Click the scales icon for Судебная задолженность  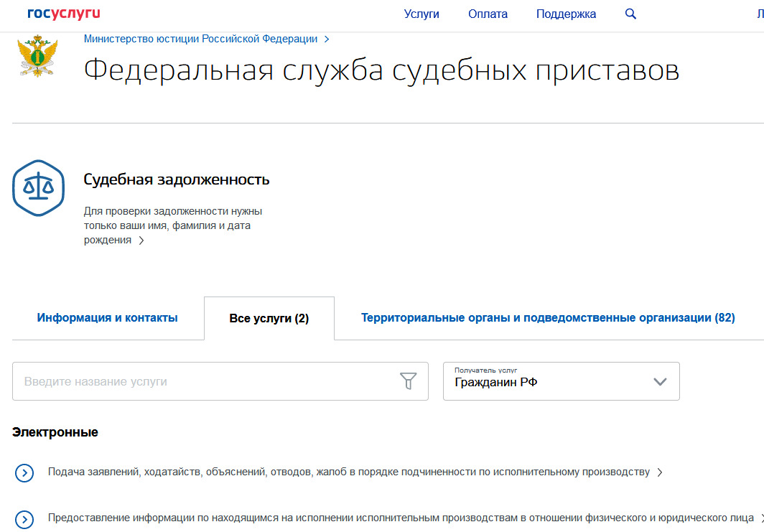[39, 188]
